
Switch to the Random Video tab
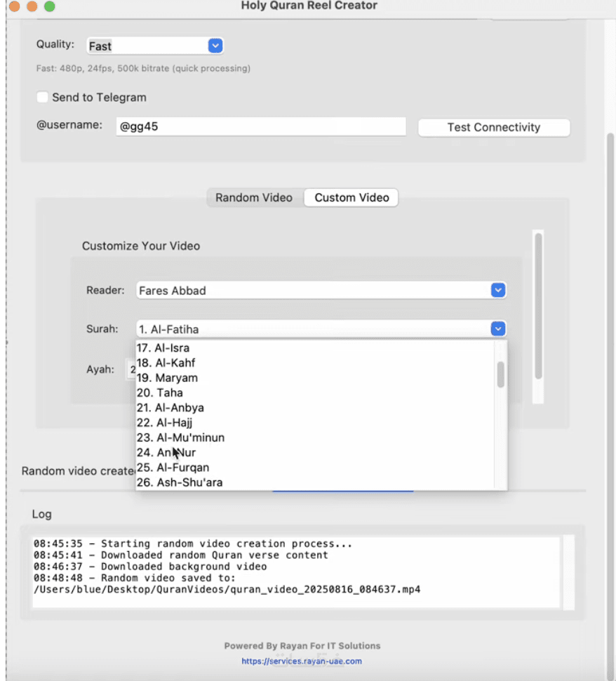tap(254, 197)
